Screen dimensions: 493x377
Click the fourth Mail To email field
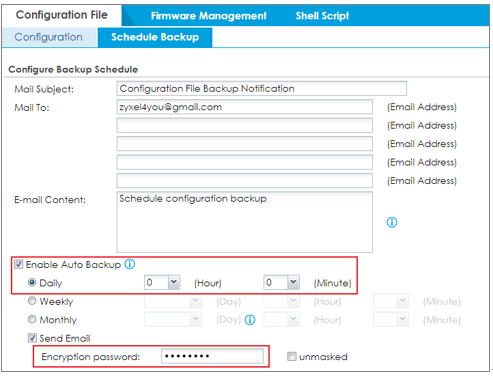pyautogui.click(x=245, y=162)
